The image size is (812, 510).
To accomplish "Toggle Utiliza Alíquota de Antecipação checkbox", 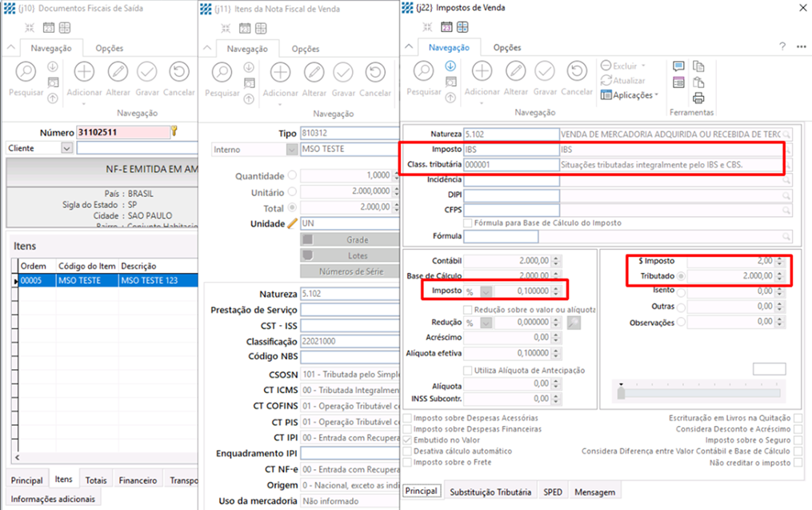I will (x=468, y=370).
